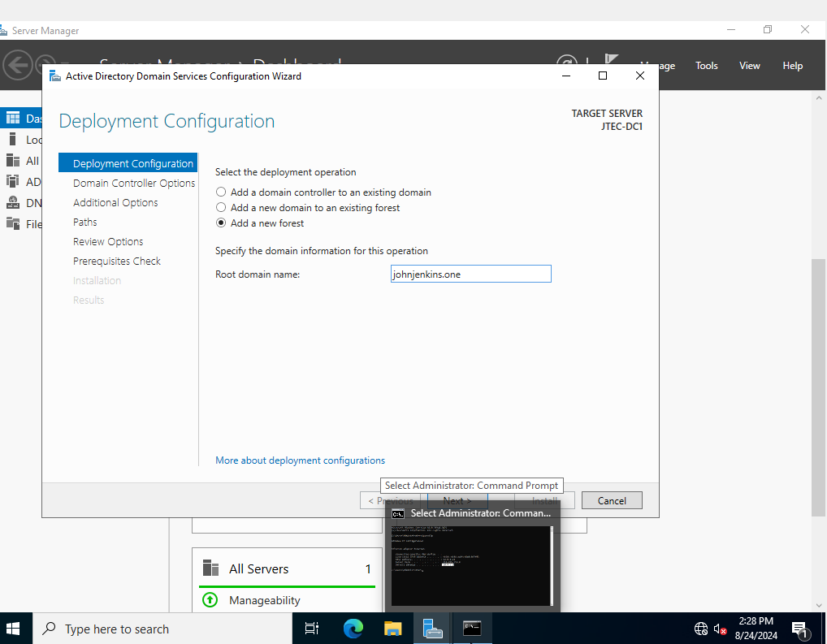
Task: Click the network globe tray icon
Action: 700,629
